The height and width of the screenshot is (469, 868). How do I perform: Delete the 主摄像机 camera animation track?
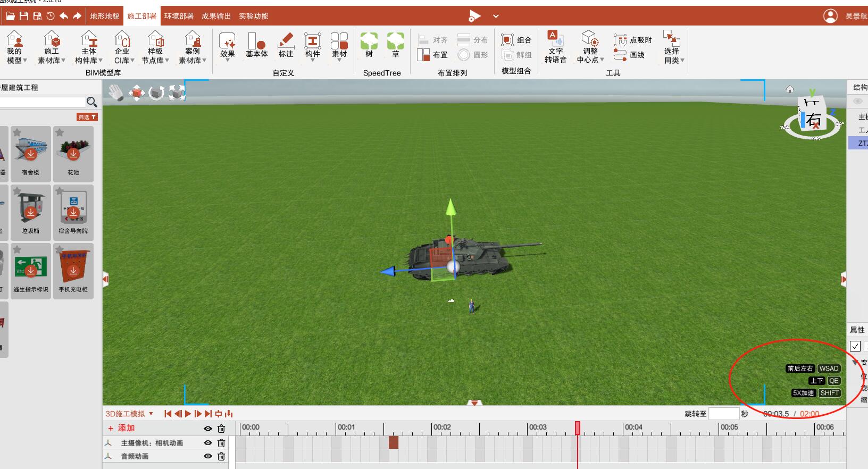[221, 443]
